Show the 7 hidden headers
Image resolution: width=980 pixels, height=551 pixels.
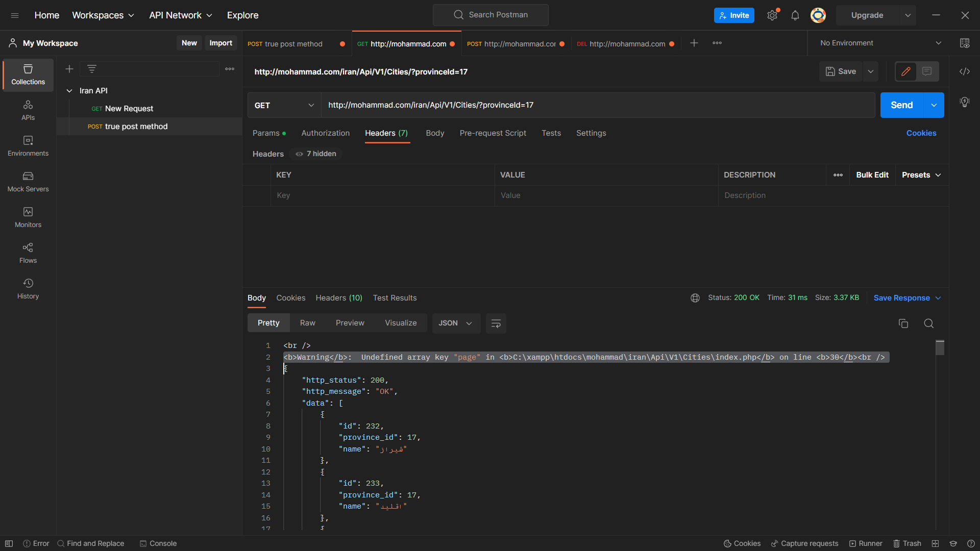point(316,154)
